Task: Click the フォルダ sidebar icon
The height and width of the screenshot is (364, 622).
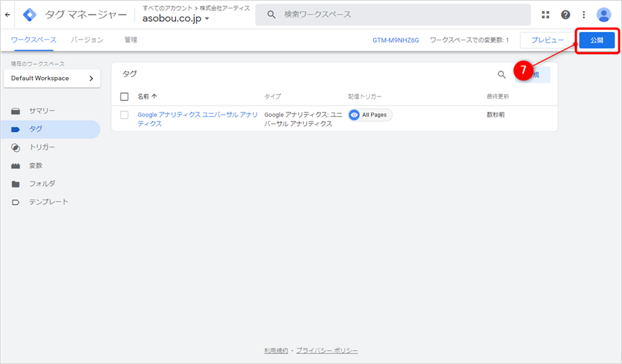Action: 15,184
